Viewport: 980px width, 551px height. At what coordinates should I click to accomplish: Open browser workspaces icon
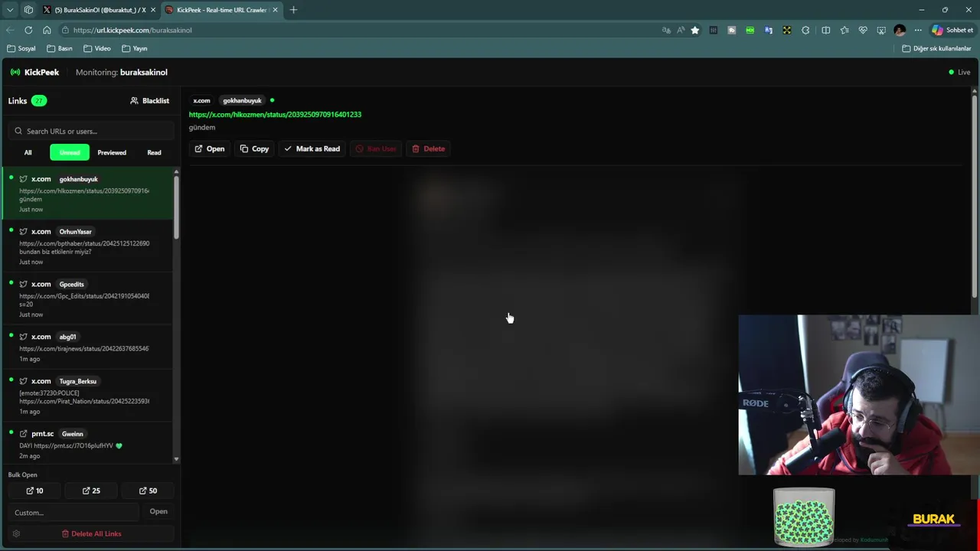28,10
